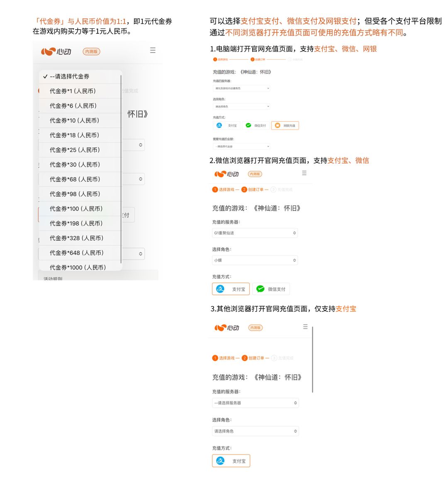Open the hamburger menu above the voucher list

click(153, 50)
